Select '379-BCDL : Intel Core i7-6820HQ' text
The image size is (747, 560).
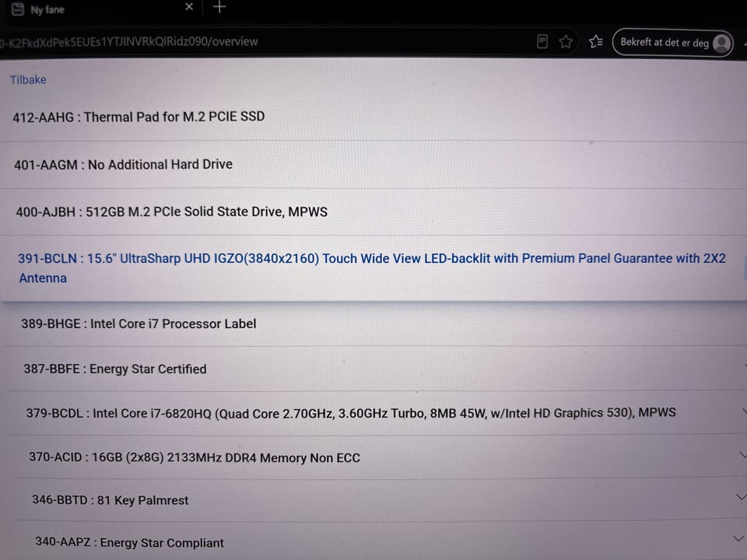(x=351, y=413)
